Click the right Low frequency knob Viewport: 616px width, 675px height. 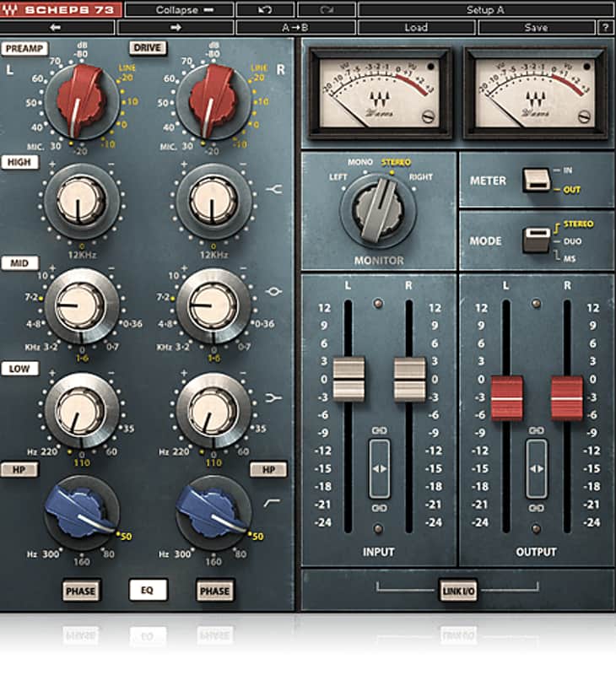click(213, 411)
